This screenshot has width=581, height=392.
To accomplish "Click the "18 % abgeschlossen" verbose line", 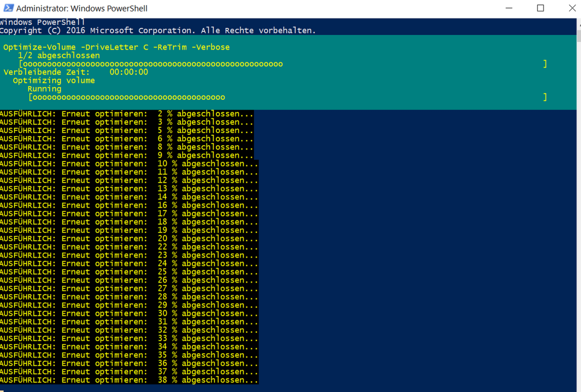I will 129,222.
